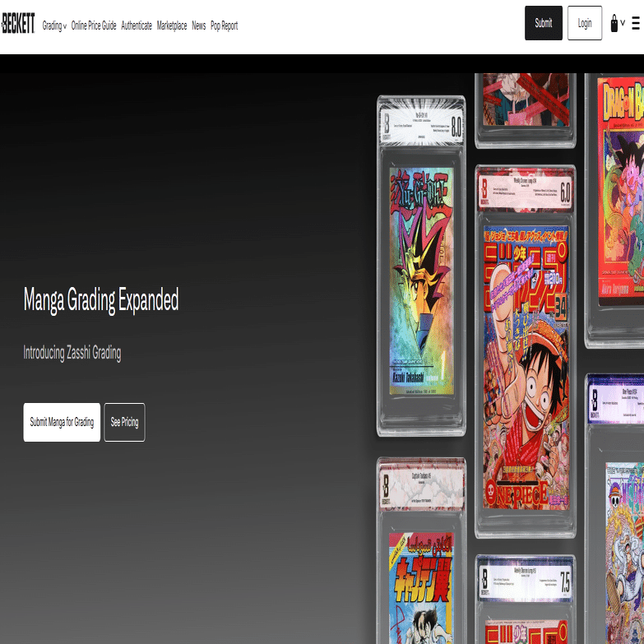This screenshot has width=644, height=644.
Task: Open the Dragon Ball graded manga slab
Action: coord(614,210)
